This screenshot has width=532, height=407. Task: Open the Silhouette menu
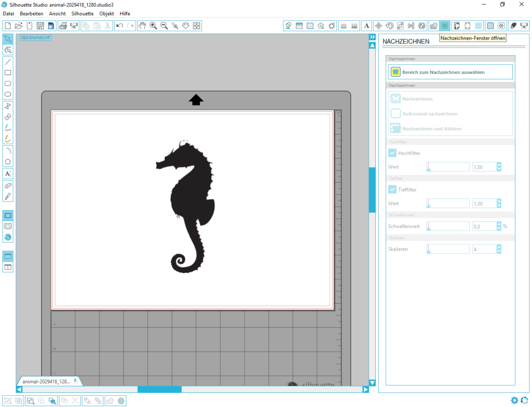click(82, 13)
